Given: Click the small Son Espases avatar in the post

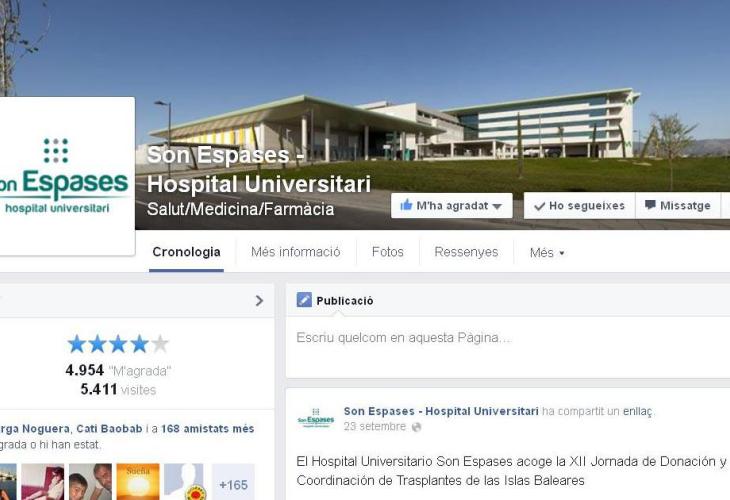Looking at the screenshot, I should pos(316,418).
